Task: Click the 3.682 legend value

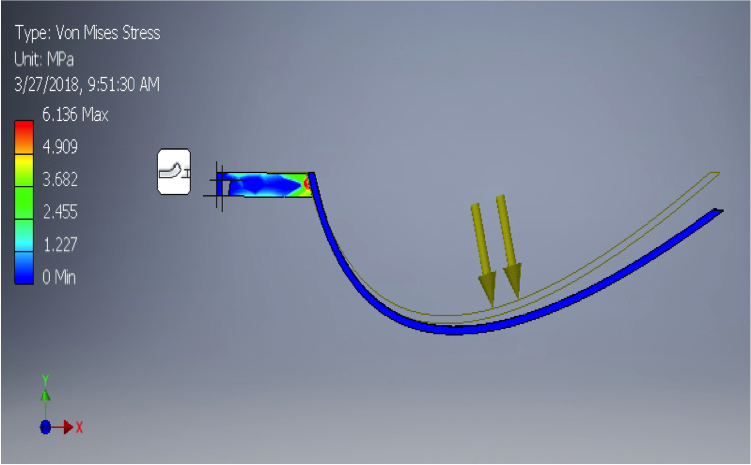Action: 59,180
